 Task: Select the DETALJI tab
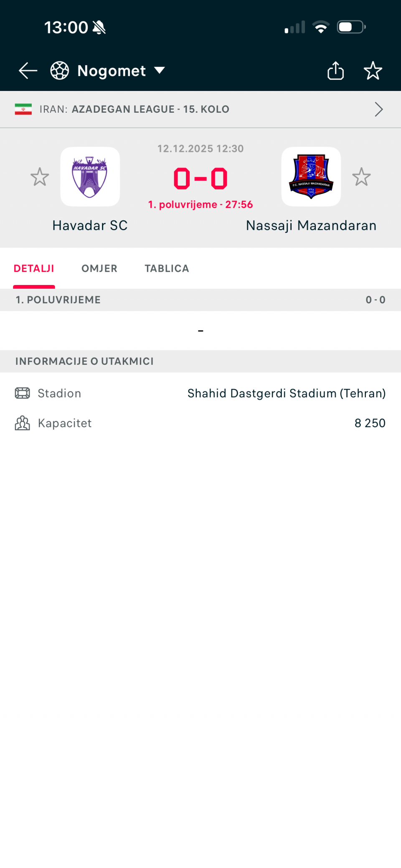coord(34,268)
